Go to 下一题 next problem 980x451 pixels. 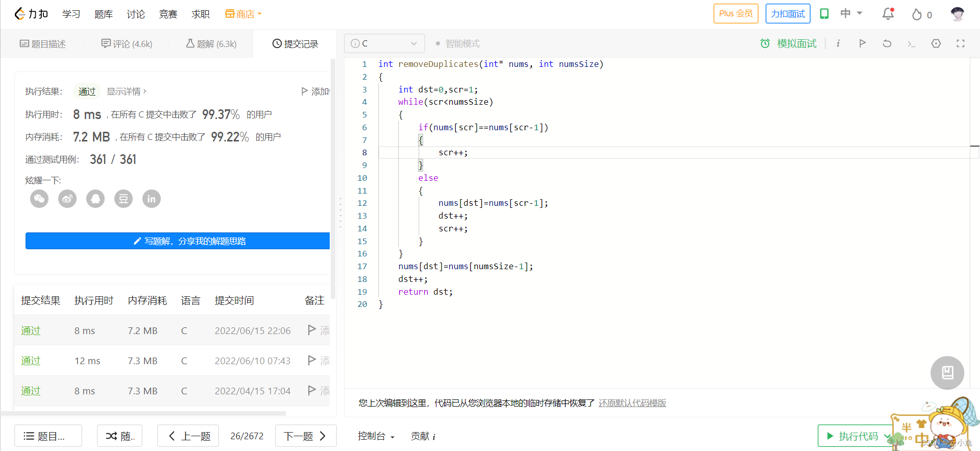306,436
